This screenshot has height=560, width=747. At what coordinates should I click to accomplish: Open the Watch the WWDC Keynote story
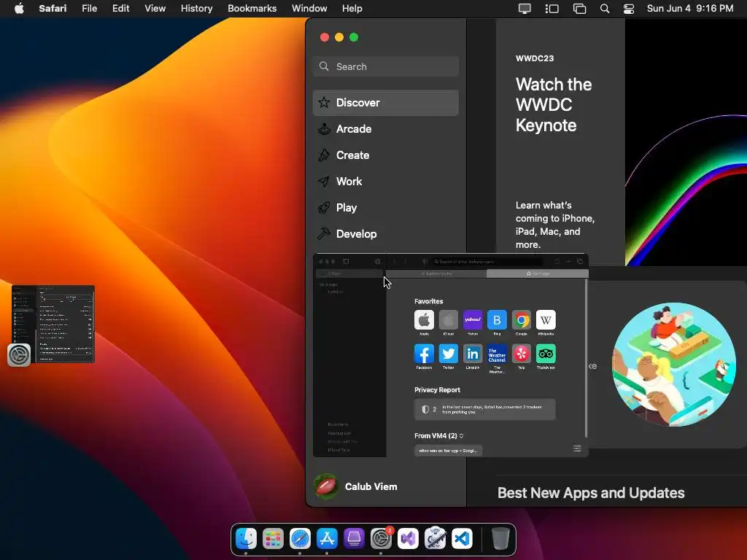554,105
